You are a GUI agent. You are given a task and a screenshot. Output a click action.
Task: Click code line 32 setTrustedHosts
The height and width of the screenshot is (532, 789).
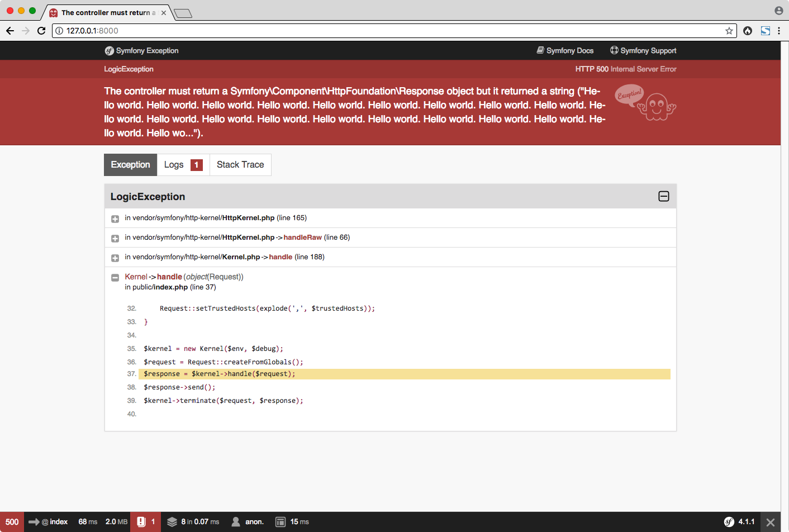tap(267, 308)
